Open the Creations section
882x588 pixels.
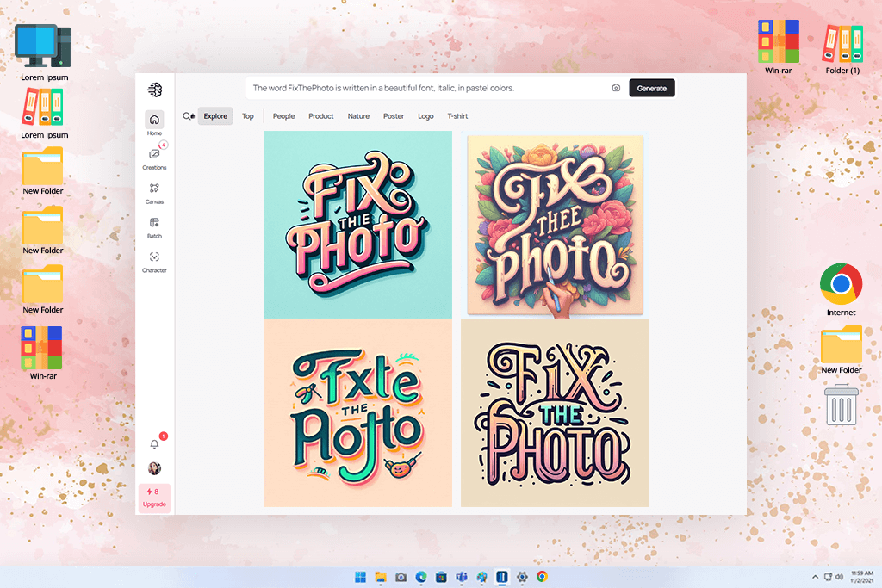click(x=155, y=158)
